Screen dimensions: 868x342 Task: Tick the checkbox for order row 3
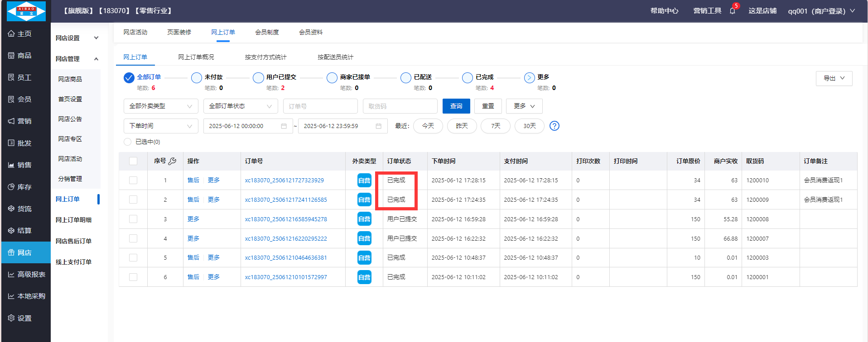(133, 219)
